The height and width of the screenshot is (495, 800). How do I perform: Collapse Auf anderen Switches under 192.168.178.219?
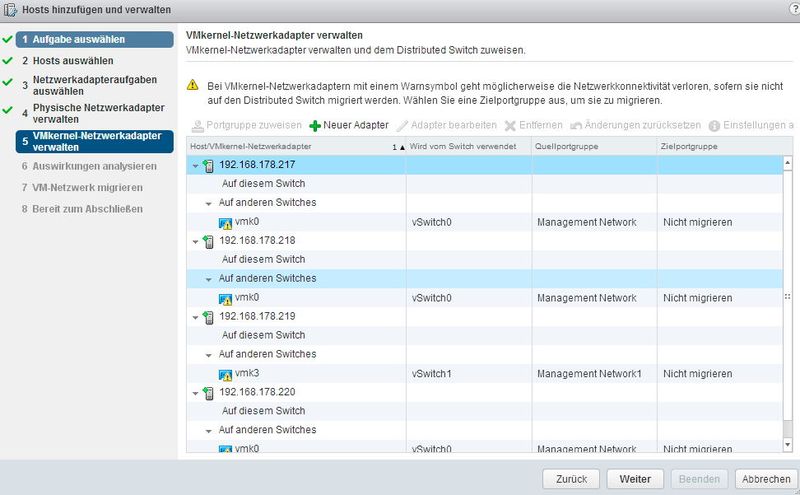tap(208, 355)
